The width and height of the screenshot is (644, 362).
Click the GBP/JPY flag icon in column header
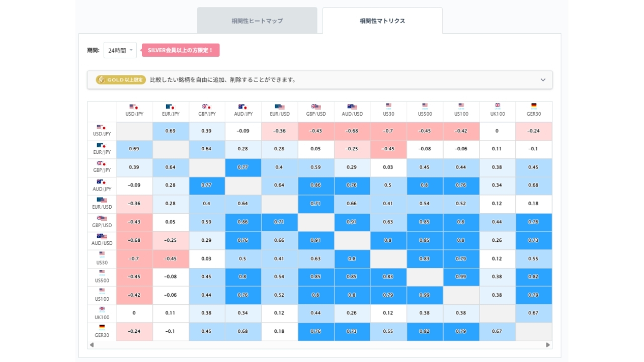tap(207, 107)
